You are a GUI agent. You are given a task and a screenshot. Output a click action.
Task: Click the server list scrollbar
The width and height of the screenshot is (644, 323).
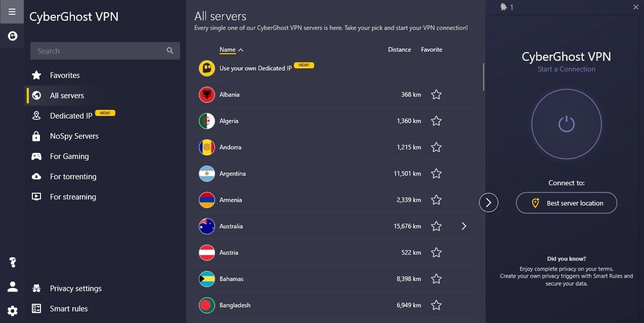tap(484, 76)
